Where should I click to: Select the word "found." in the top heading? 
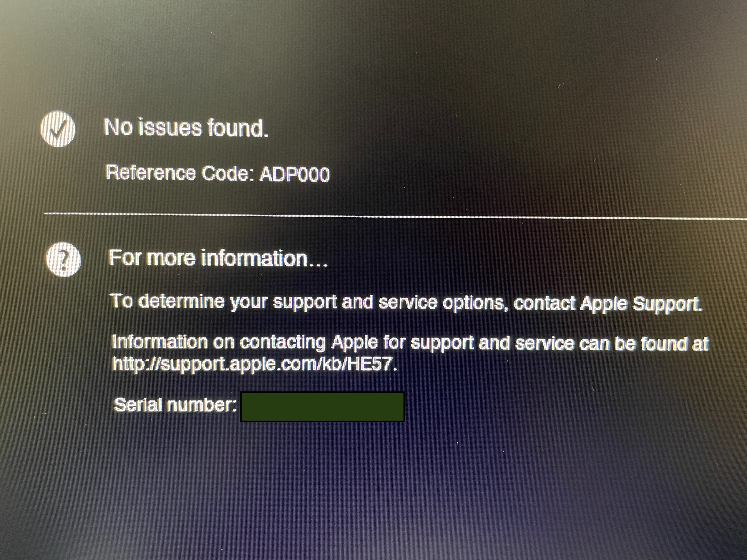[x=238, y=128]
